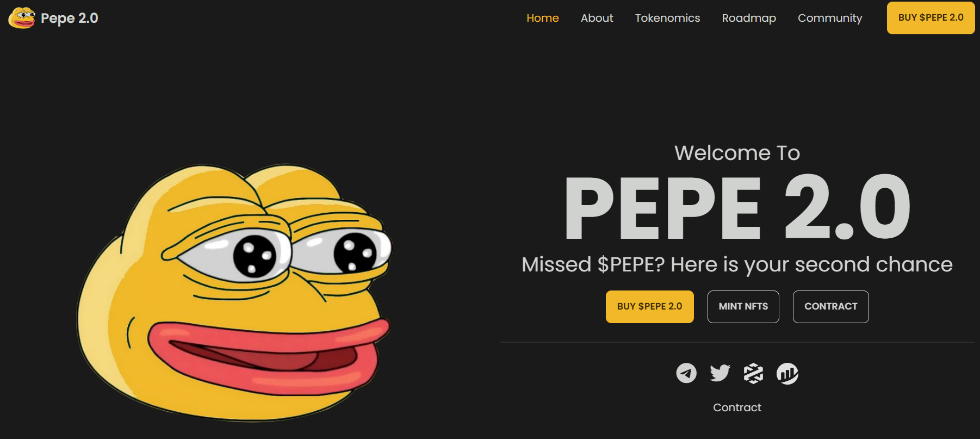Click the Welcome To heading text
Image resolution: width=980 pixels, height=439 pixels.
click(737, 153)
